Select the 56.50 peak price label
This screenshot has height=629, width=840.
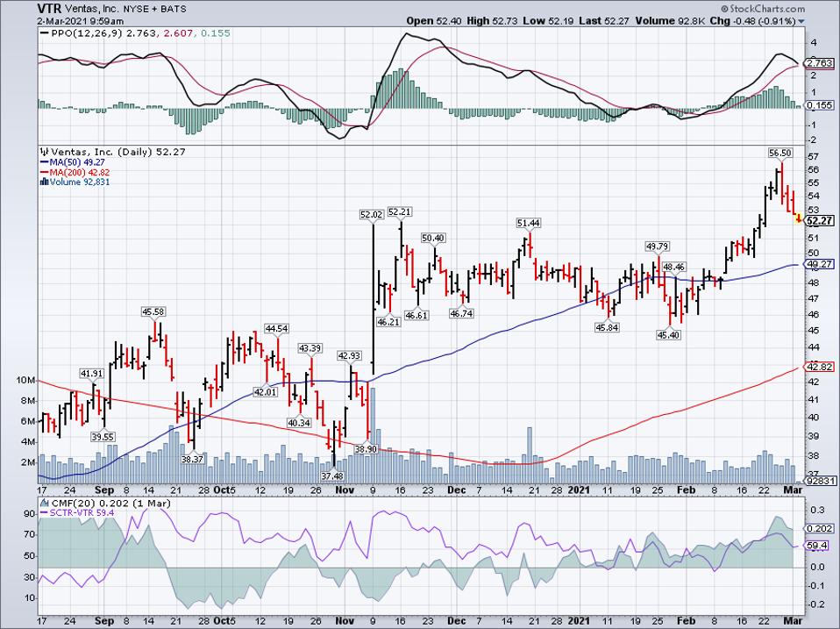coord(779,153)
